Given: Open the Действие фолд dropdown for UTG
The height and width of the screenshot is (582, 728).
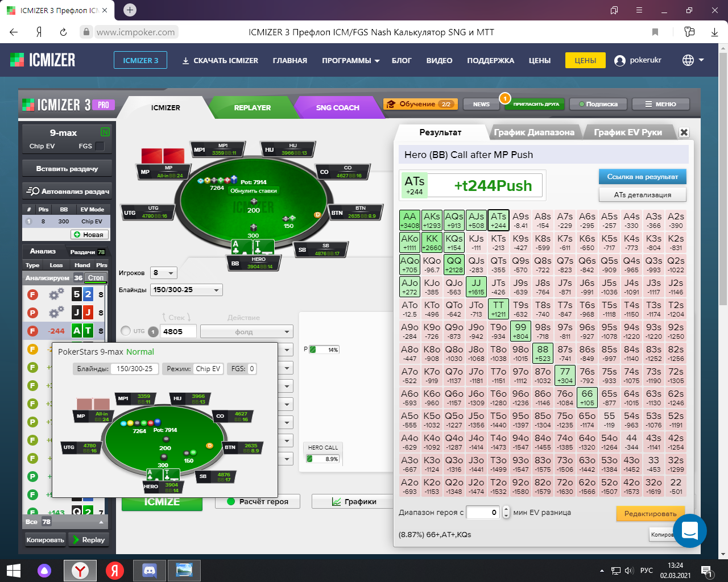Looking at the screenshot, I should 247,331.
